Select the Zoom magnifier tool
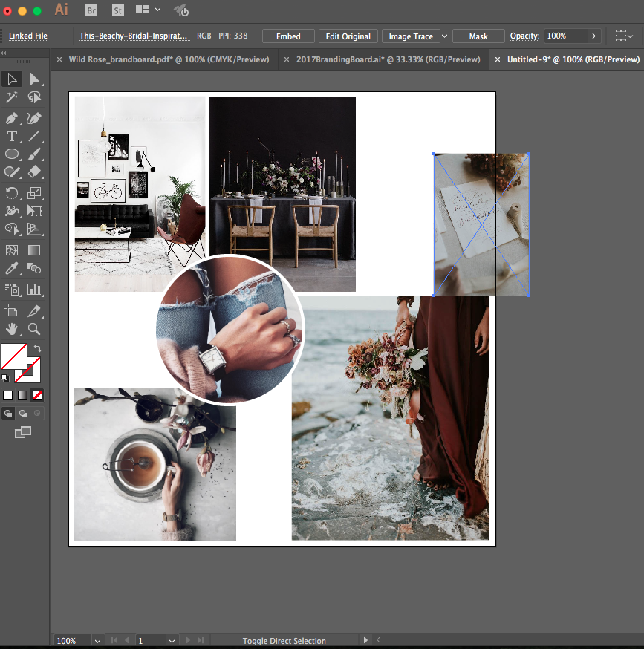The width and height of the screenshot is (644, 649). (34, 329)
